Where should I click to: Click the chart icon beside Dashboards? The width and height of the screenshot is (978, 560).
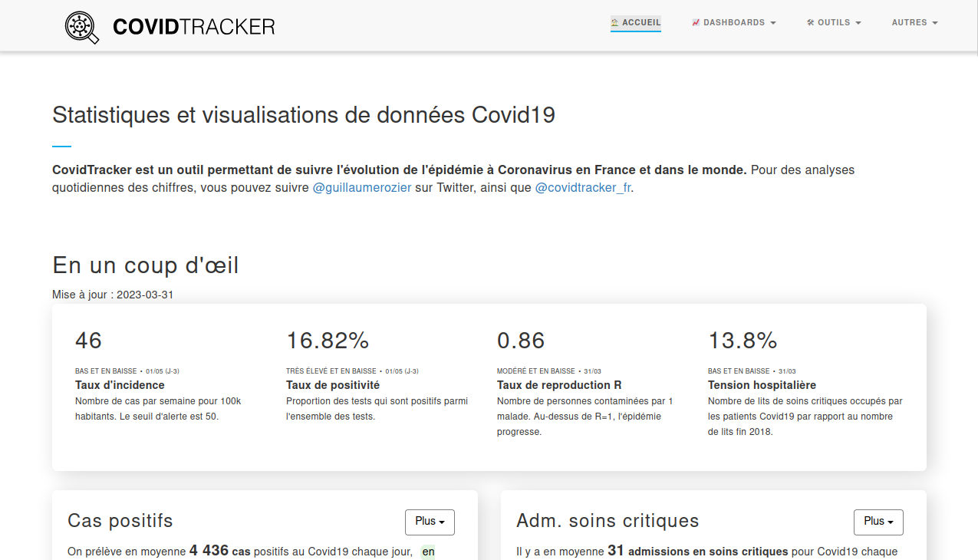pyautogui.click(x=696, y=23)
